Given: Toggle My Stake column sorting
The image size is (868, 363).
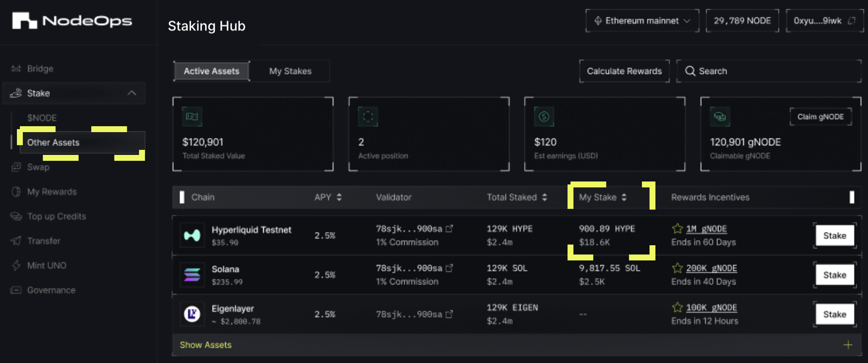Looking at the screenshot, I should click(625, 197).
